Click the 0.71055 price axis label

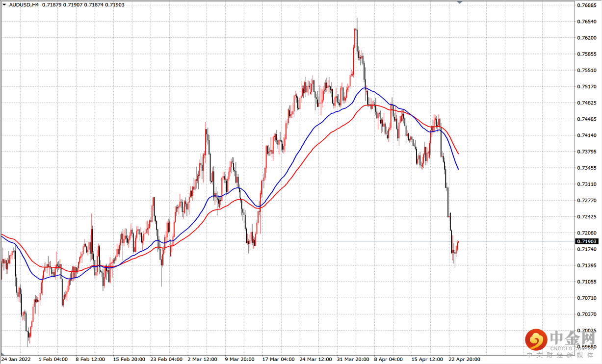tap(587, 282)
